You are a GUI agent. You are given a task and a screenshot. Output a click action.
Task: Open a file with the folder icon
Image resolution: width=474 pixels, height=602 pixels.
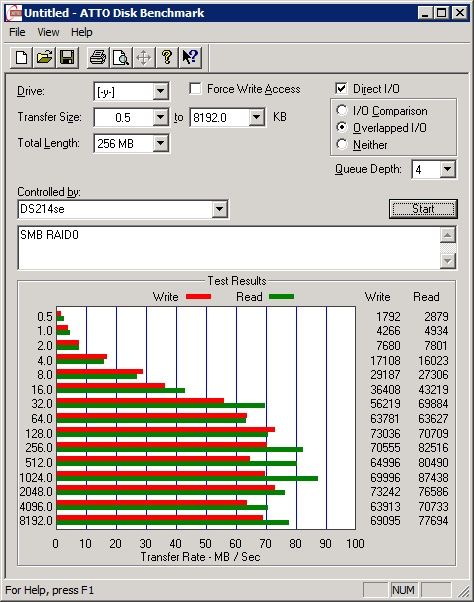44,58
